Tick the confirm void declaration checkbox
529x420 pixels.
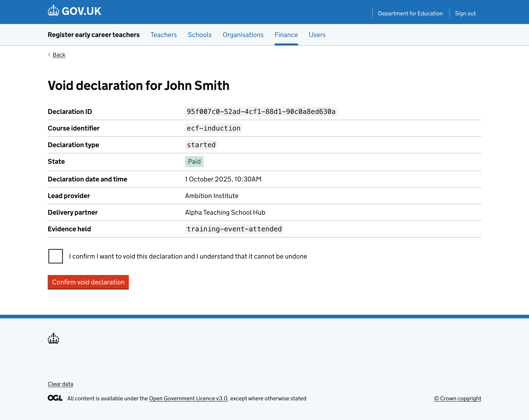pos(56,256)
